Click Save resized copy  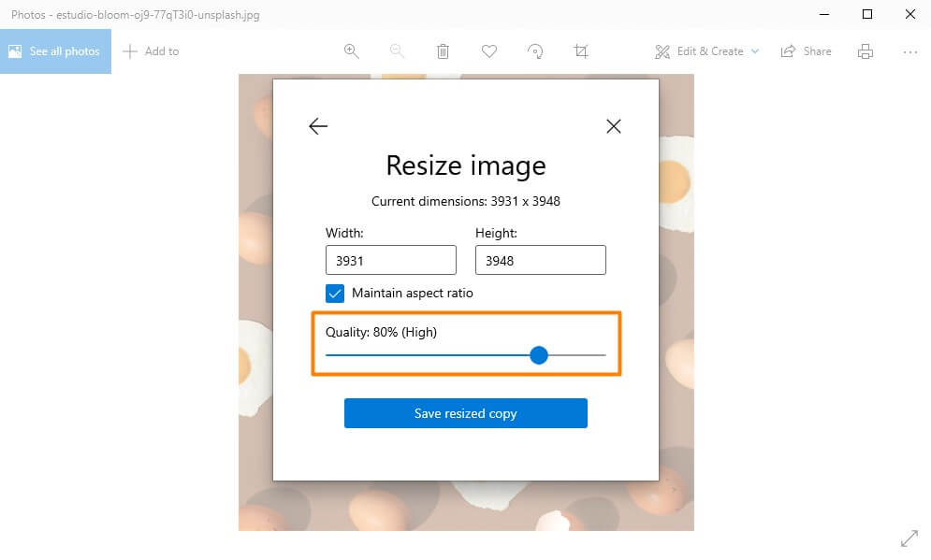(465, 412)
